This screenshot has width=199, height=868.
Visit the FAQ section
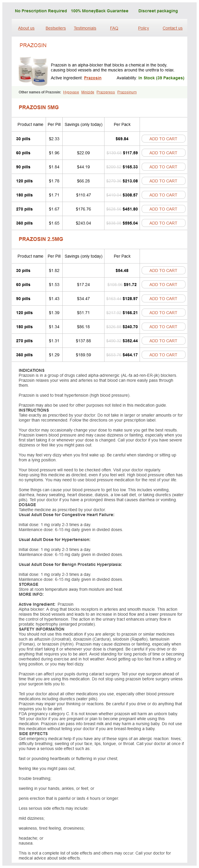114,28
